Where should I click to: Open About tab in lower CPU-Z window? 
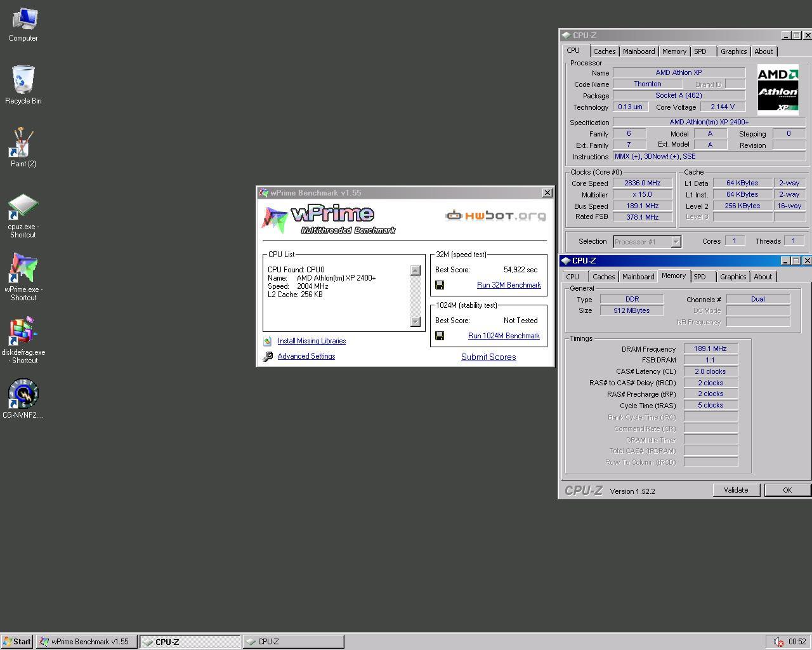tap(763, 277)
